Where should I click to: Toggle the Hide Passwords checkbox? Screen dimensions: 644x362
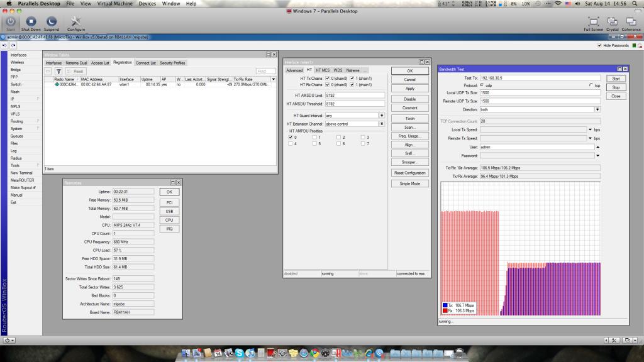598,46
